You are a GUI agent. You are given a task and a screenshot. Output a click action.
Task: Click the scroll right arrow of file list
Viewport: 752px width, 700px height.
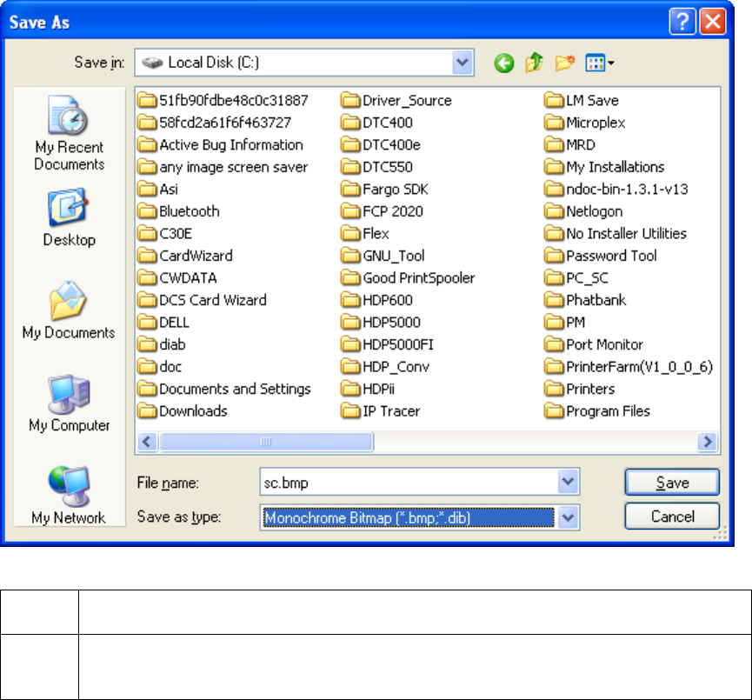click(708, 442)
